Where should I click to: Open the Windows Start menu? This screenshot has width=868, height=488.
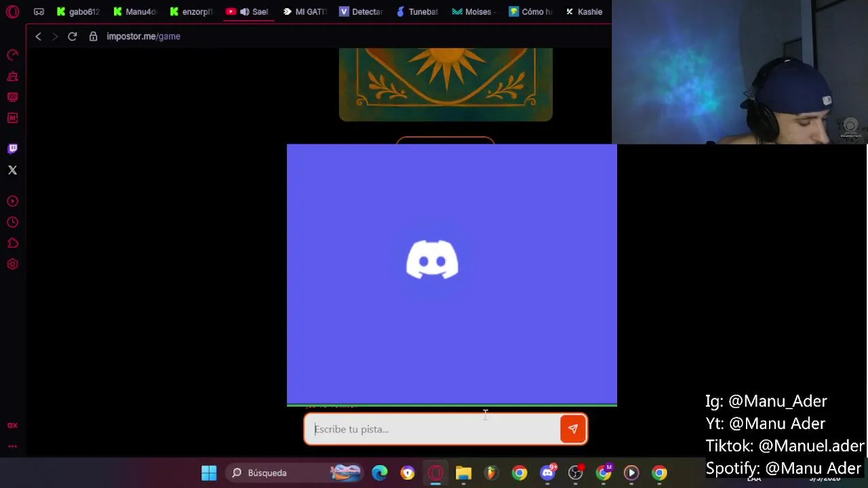(209, 473)
